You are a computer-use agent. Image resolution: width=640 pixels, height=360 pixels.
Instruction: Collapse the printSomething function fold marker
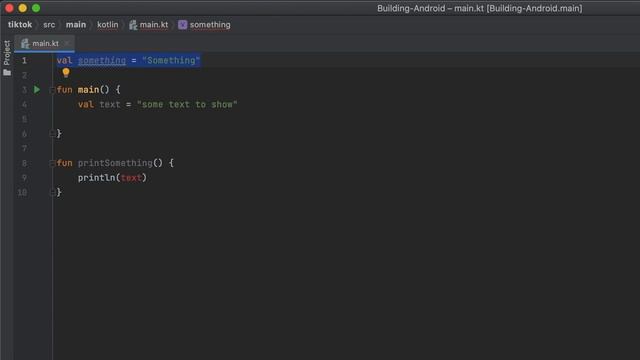pos(52,163)
